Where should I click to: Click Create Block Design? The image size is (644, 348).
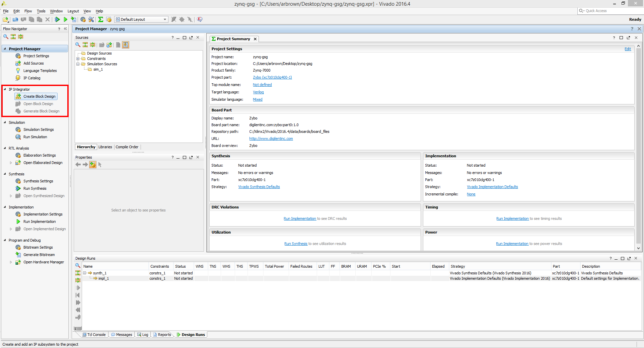point(36,96)
